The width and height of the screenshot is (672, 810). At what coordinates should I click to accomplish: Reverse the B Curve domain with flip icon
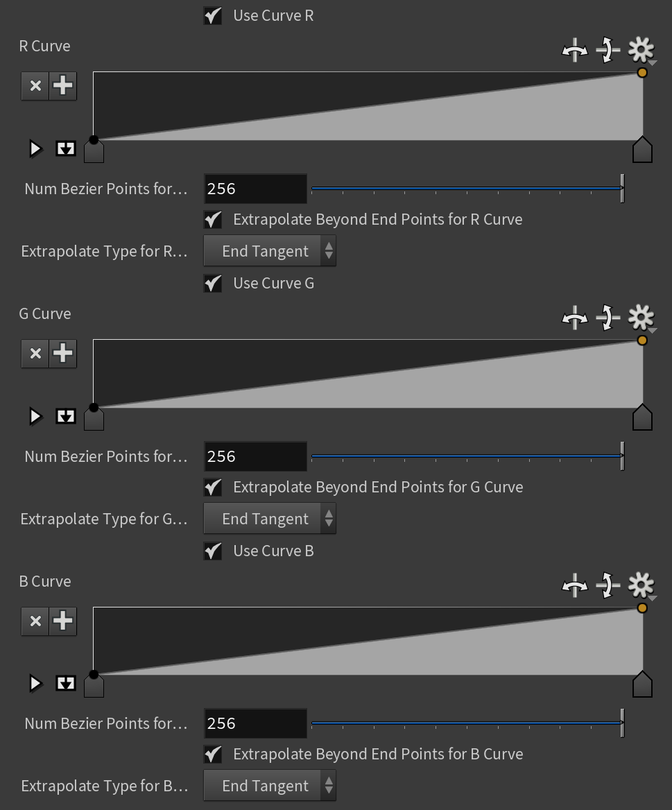(574, 586)
